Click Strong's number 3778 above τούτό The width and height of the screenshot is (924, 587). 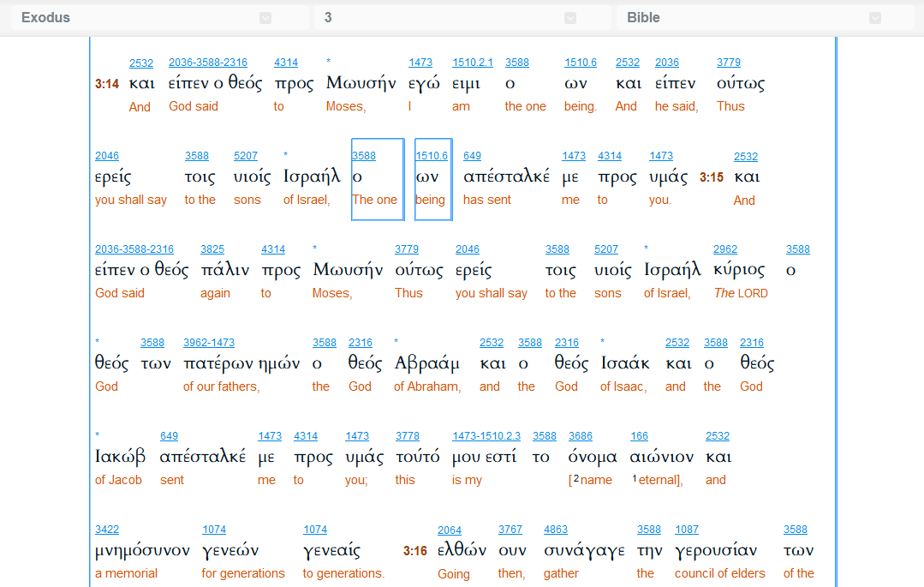click(408, 436)
